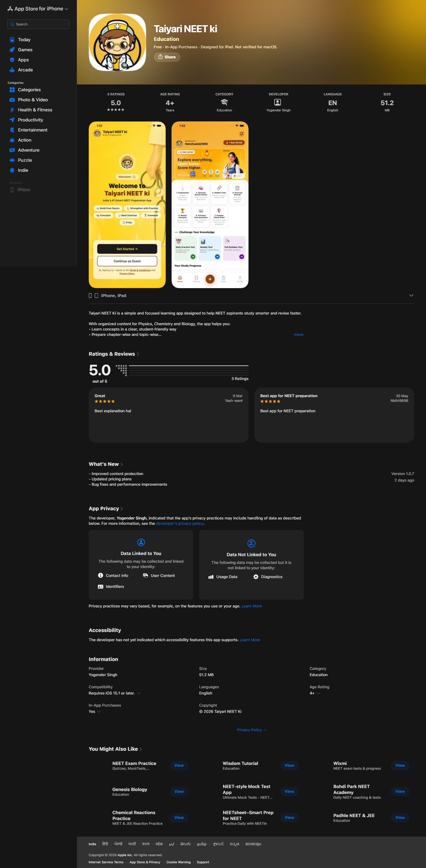Open the Today section icon
426x868 pixels.
12,40
